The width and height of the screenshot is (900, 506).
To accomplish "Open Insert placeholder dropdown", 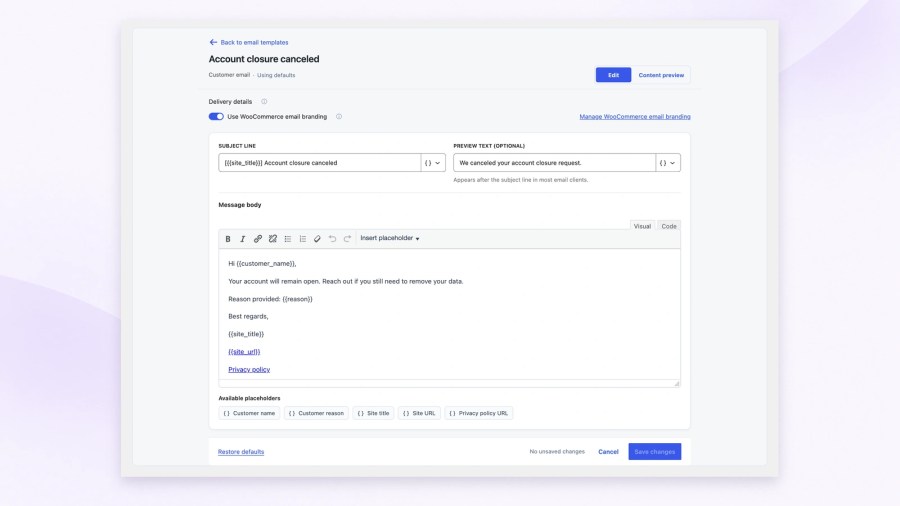I will pyautogui.click(x=390, y=238).
